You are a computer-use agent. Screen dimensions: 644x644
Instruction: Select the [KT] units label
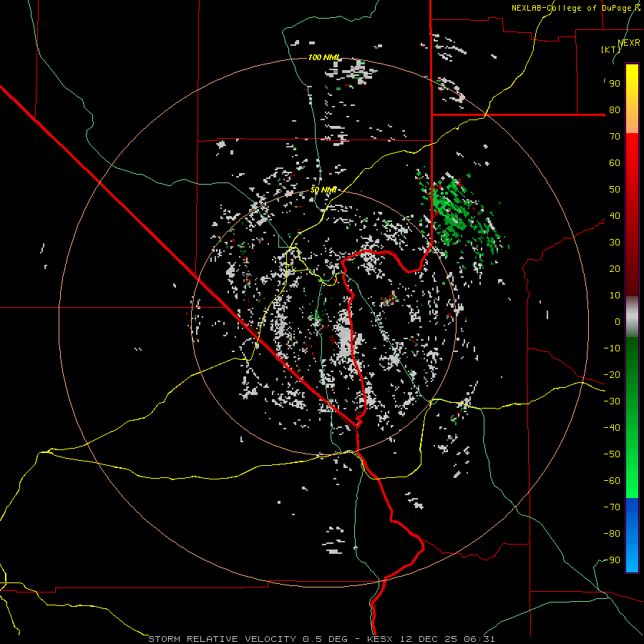(610, 49)
